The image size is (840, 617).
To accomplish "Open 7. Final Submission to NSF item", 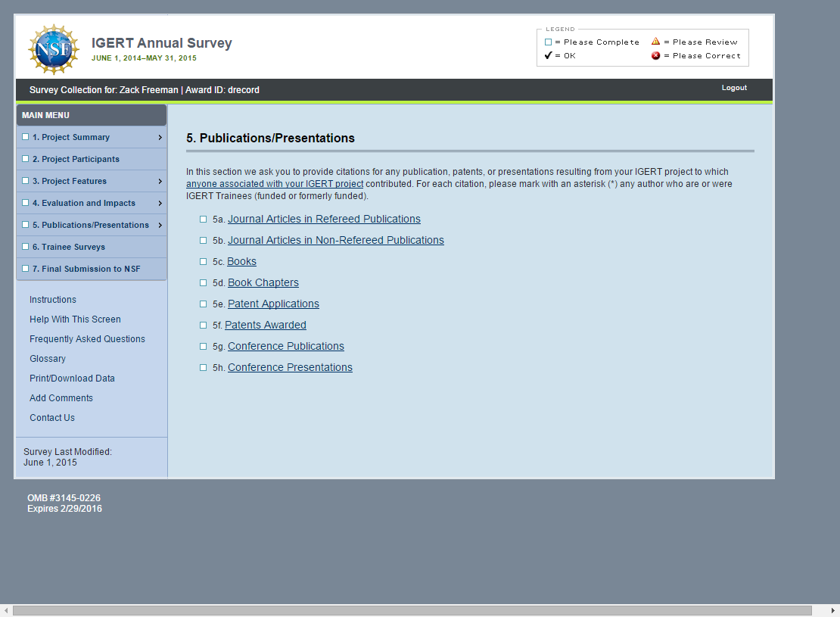I will 92,269.
